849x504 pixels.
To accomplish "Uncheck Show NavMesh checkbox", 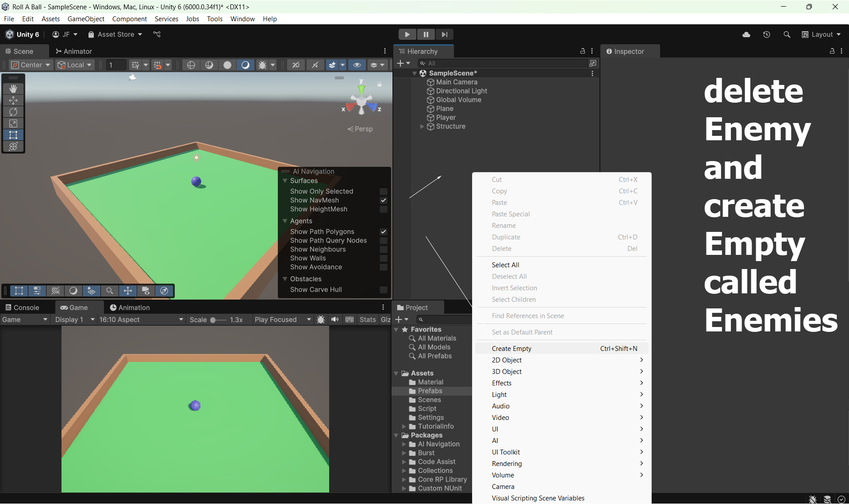I will [x=384, y=200].
